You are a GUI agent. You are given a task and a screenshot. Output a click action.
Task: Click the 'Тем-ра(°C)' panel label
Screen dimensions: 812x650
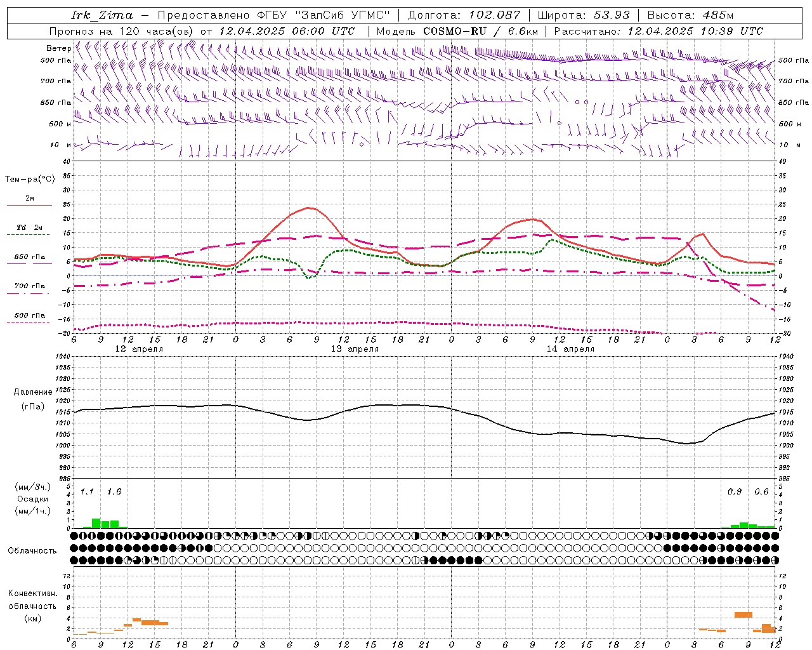(x=30, y=179)
